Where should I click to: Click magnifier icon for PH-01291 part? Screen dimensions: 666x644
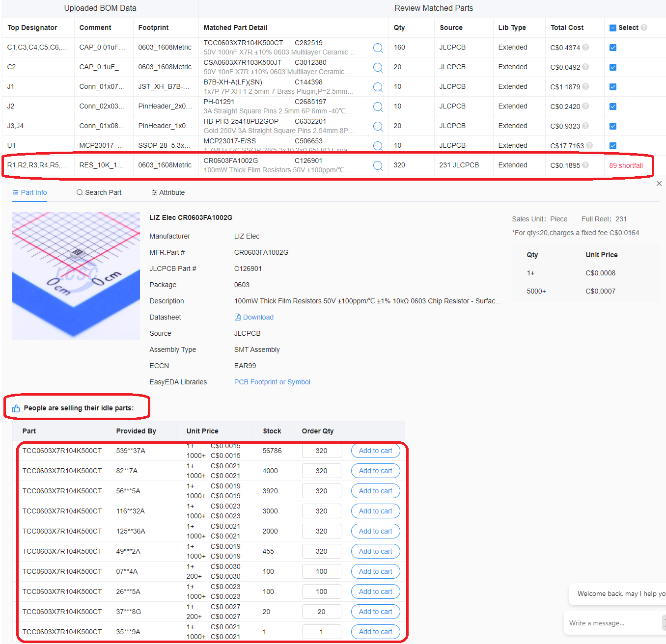pyautogui.click(x=378, y=107)
